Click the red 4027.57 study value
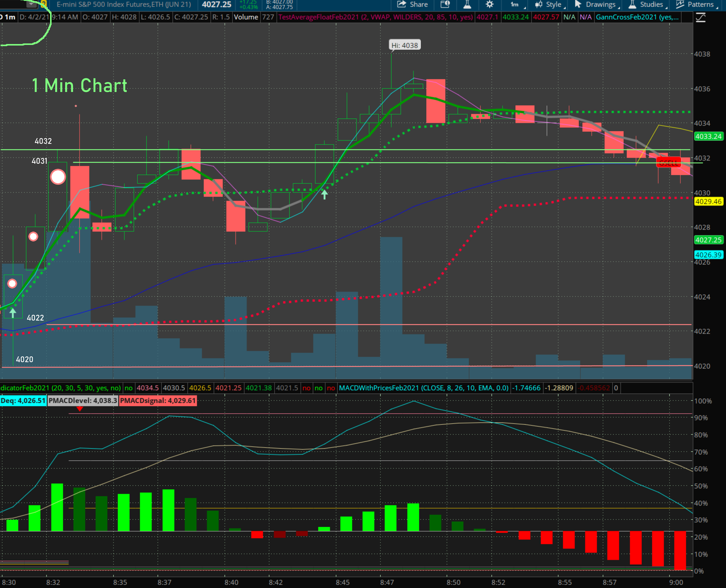726x588 pixels. [546, 17]
